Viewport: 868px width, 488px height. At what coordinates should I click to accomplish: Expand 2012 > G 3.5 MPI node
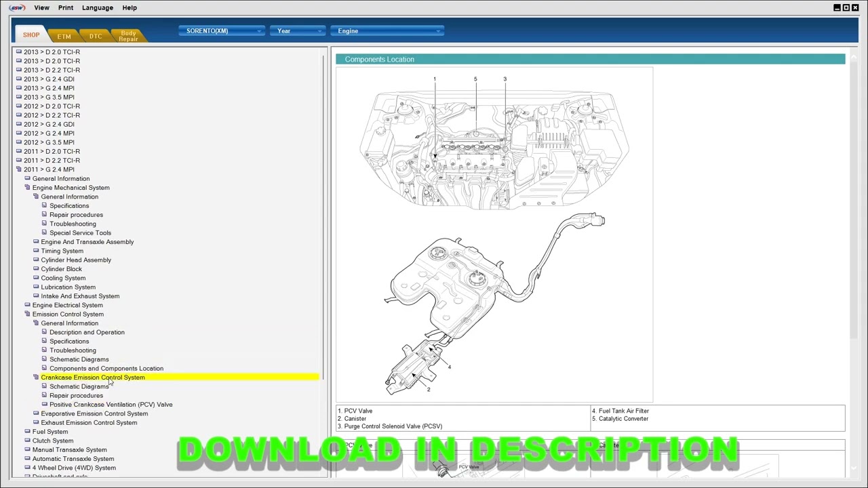tap(19, 142)
